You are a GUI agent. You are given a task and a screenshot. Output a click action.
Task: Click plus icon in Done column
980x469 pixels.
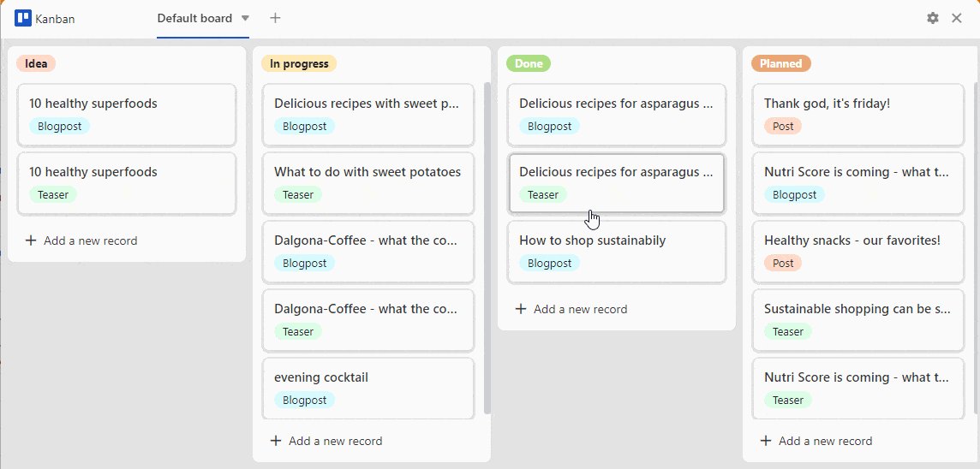tap(521, 309)
